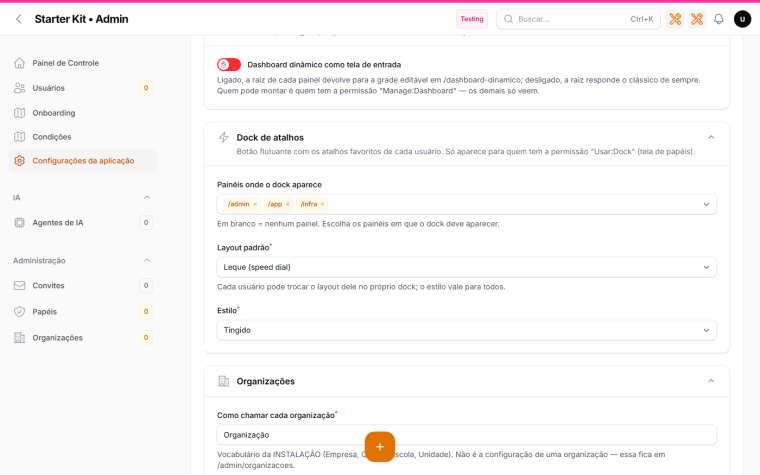The image size is (760, 475).
Task: Click the Convites count badge
Action: [x=146, y=285]
